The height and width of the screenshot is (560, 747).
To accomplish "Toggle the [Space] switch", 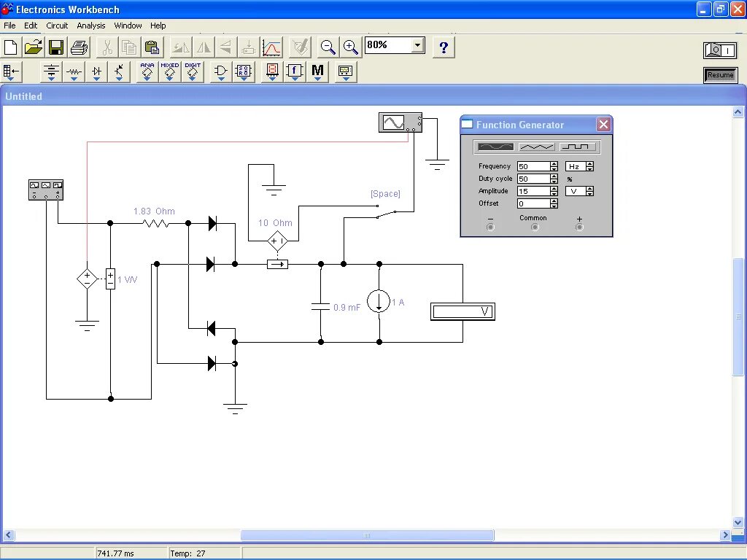I will tap(386, 212).
